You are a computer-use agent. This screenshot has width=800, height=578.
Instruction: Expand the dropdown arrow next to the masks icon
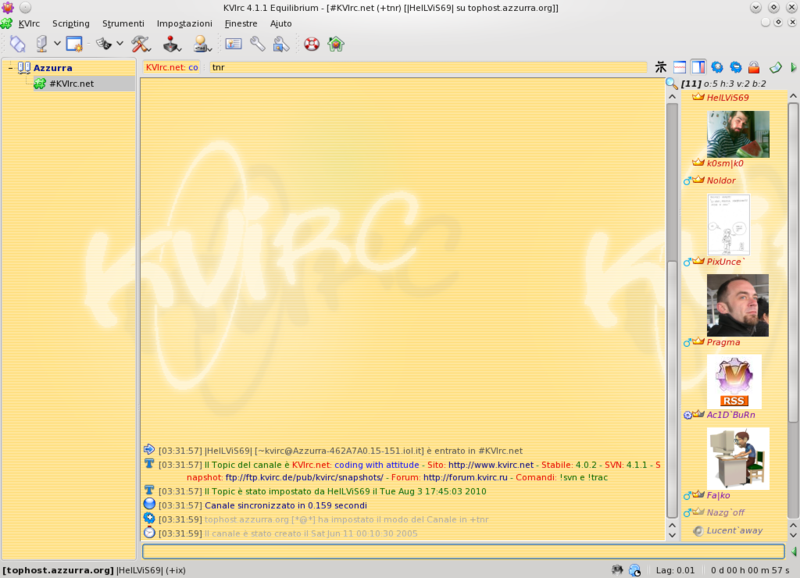(x=120, y=44)
